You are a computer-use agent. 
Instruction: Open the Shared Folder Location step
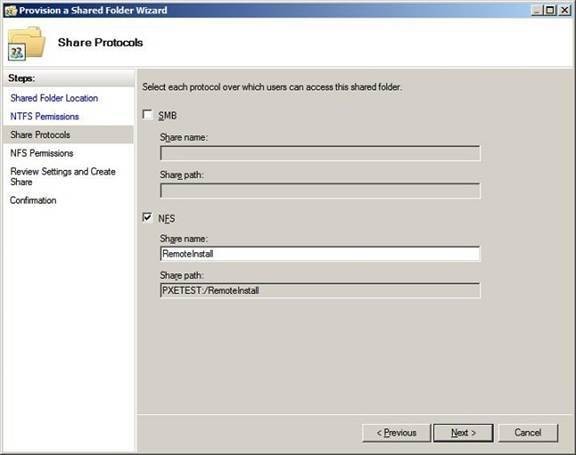[54, 98]
